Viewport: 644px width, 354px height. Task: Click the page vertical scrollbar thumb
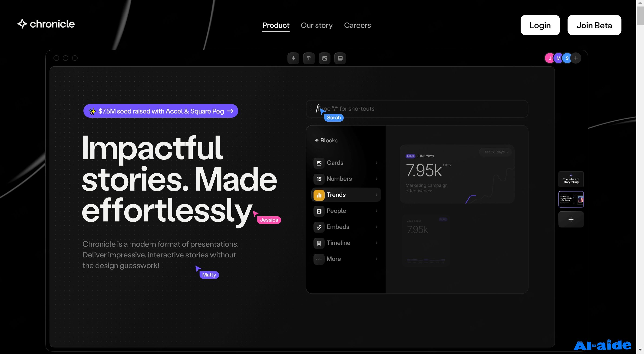[x=640, y=16]
